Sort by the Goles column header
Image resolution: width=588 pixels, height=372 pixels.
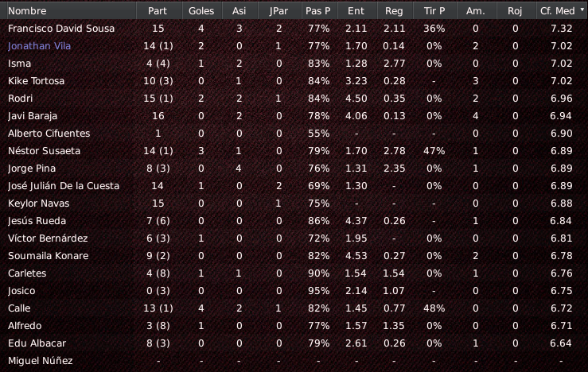point(202,11)
